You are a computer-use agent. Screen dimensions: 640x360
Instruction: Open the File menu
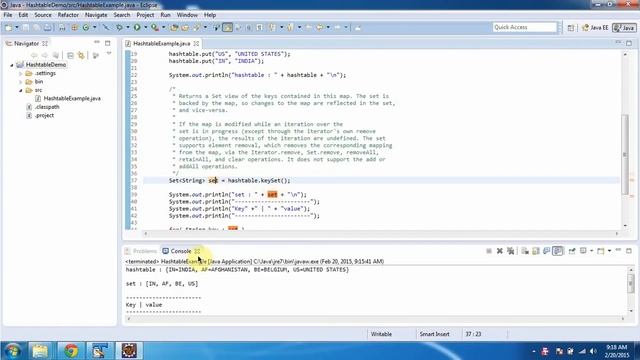(x=8, y=15)
